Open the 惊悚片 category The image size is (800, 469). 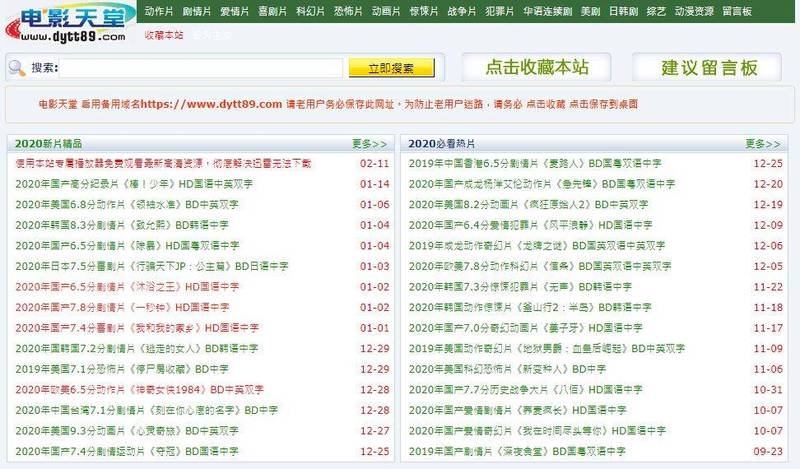pyautogui.click(x=423, y=11)
